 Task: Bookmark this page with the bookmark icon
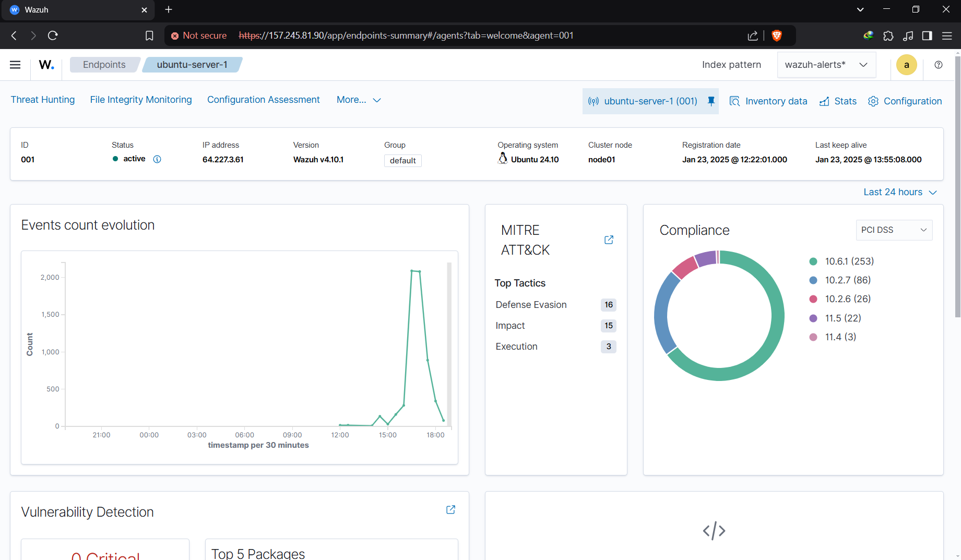pyautogui.click(x=149, y=35)
